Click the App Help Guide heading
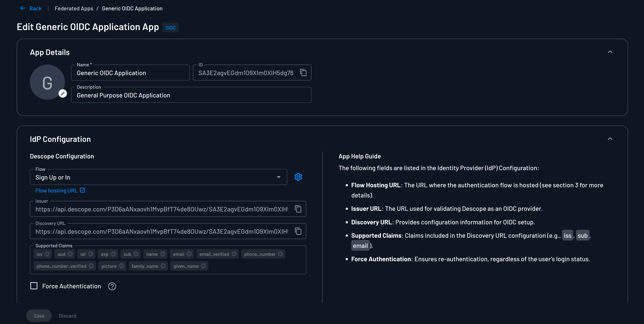644x324 pixels. click(x=359, y=156)
